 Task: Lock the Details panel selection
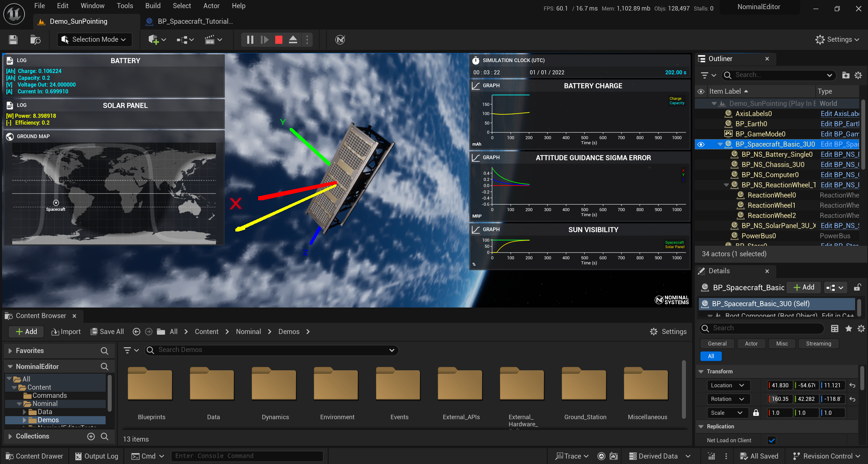coord(857,287)
